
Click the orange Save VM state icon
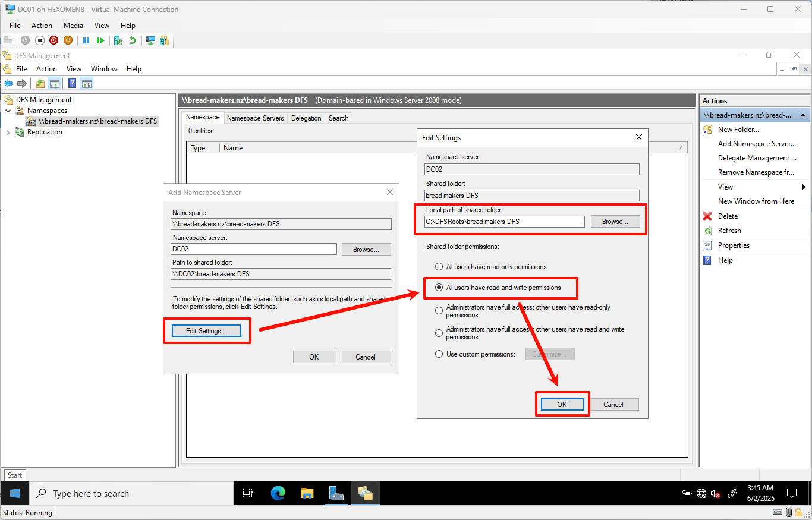click(x=68, y=40)
